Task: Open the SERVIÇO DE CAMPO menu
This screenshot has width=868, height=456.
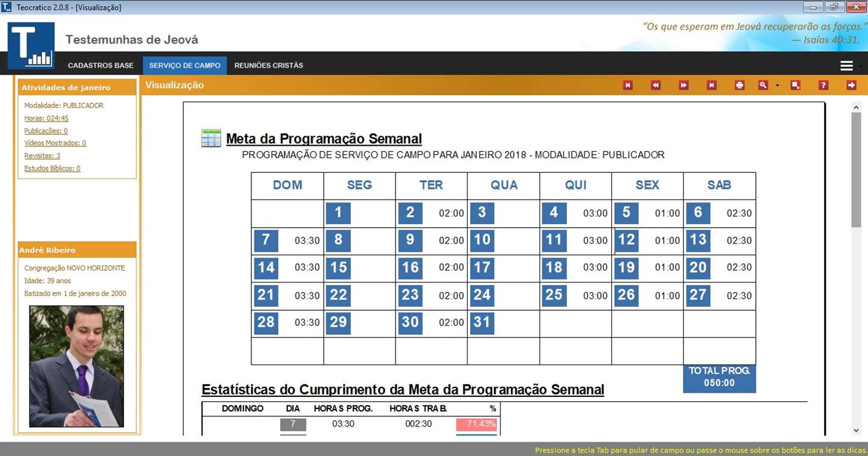Action: pyautogui.click(x=184, y=65)
